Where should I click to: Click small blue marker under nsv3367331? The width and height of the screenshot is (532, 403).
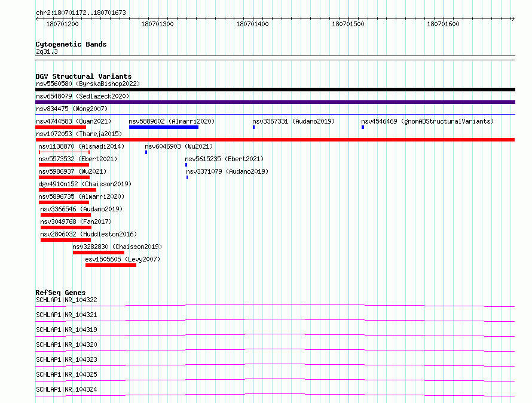point(254,127)
